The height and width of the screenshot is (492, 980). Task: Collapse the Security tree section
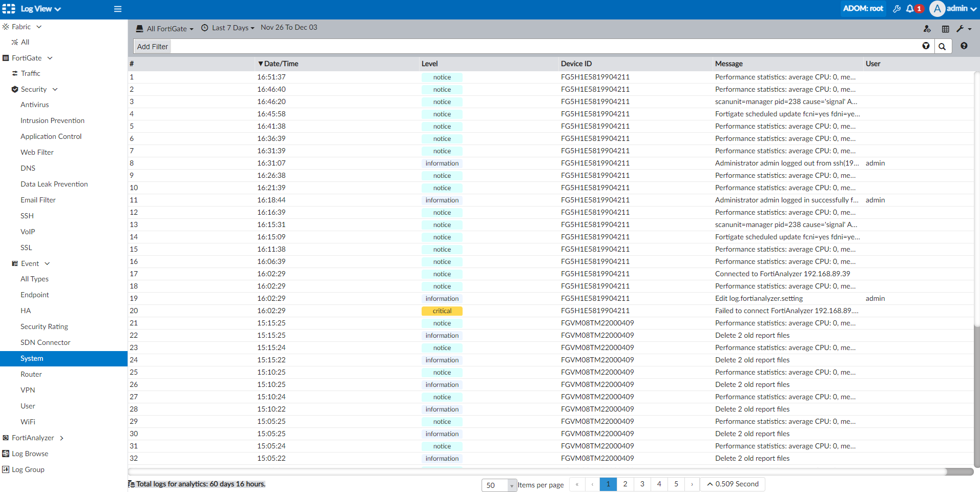(55, 89)
